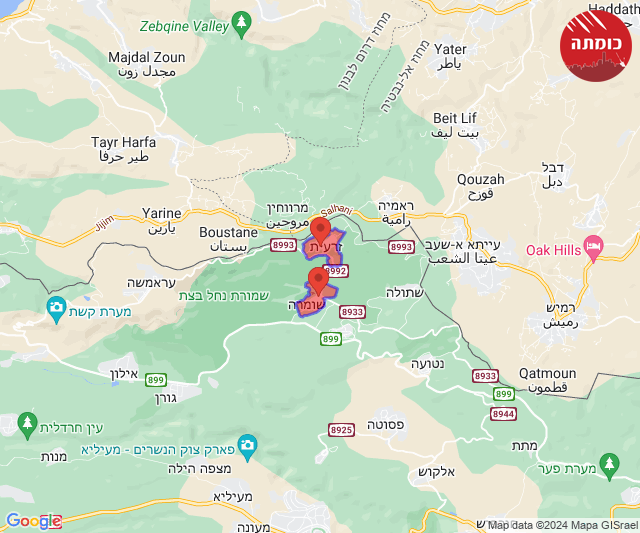Viewport: 640px width, 533px height.
Task: Open the Google logo link
Action: pyautogui.click(x=34, y=521)
